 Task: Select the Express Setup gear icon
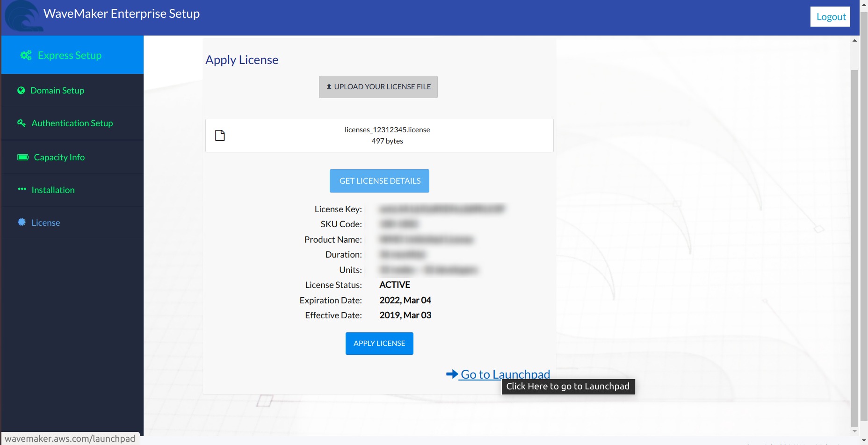pos(26,55)
